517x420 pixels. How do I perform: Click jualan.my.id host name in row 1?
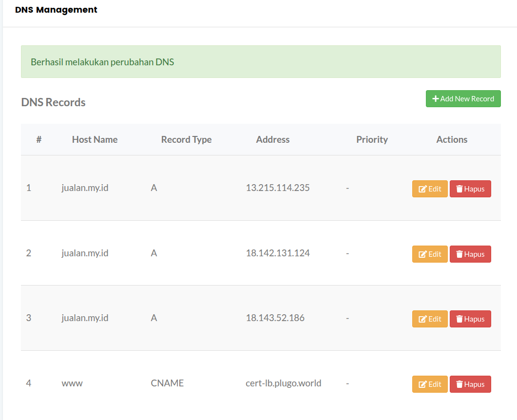[85, 188]
